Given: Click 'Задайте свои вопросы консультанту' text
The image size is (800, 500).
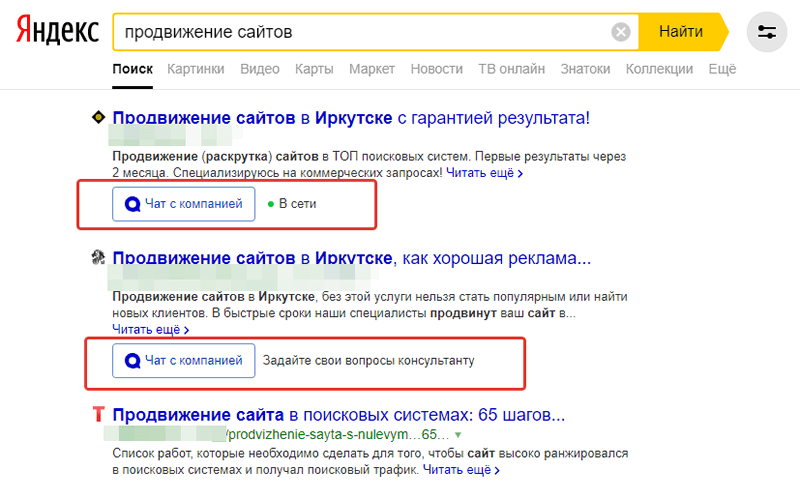Looking at the screenshot, I should [368, 361].
